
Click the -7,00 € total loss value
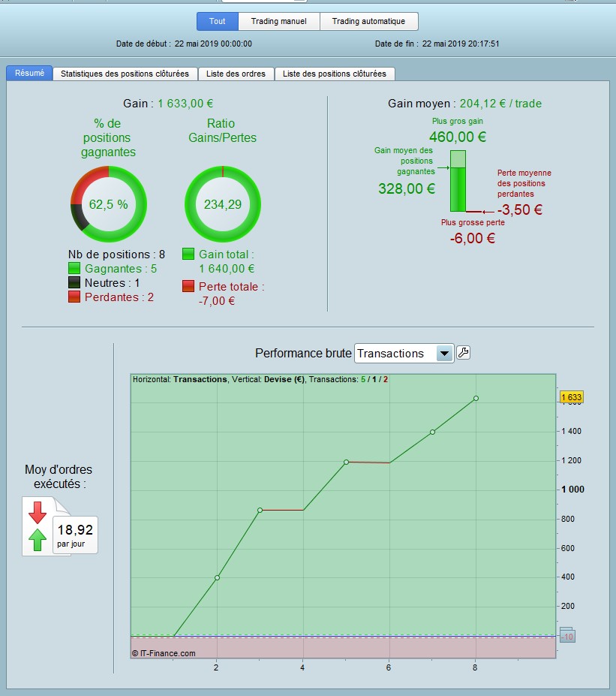[x=216, y=301]
